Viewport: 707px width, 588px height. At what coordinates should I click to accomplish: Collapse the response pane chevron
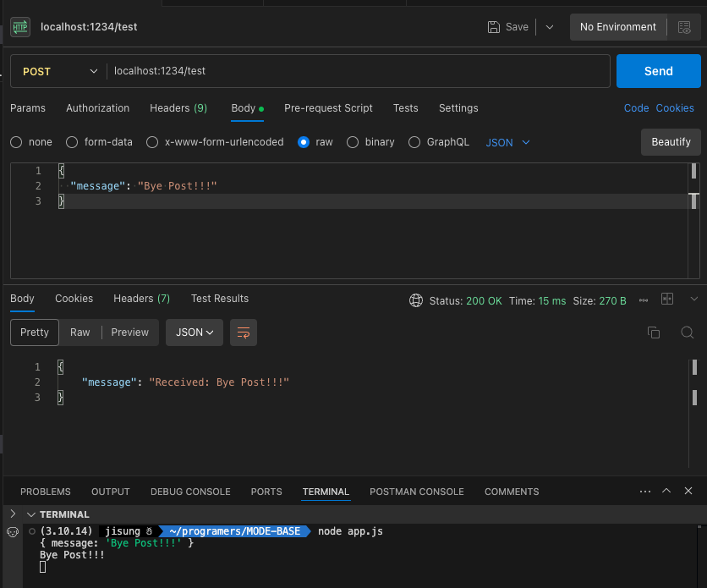tap(694, 299)
